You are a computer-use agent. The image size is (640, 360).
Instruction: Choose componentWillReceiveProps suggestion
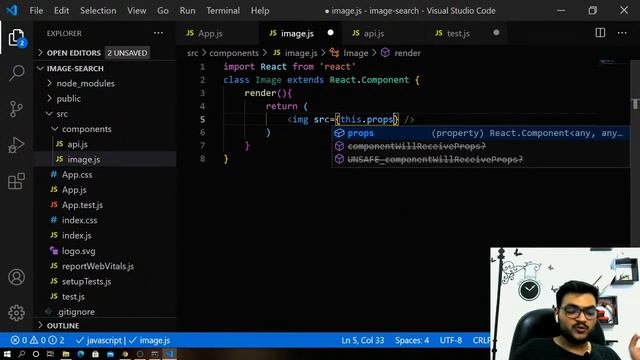point(480,146)
